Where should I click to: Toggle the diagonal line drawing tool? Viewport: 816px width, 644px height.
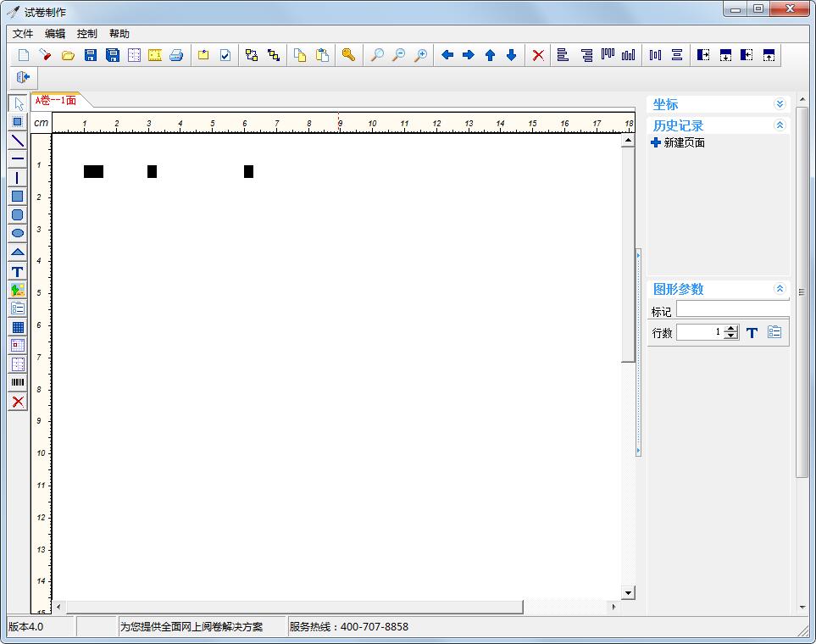(x=17, y=141)
